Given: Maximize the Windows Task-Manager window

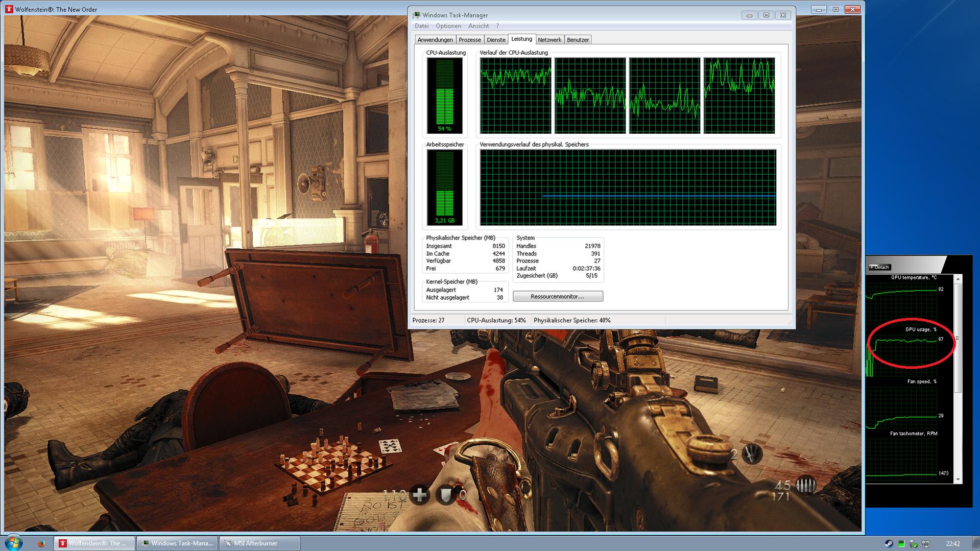Looking at the screenshot, I should point(766,15).
